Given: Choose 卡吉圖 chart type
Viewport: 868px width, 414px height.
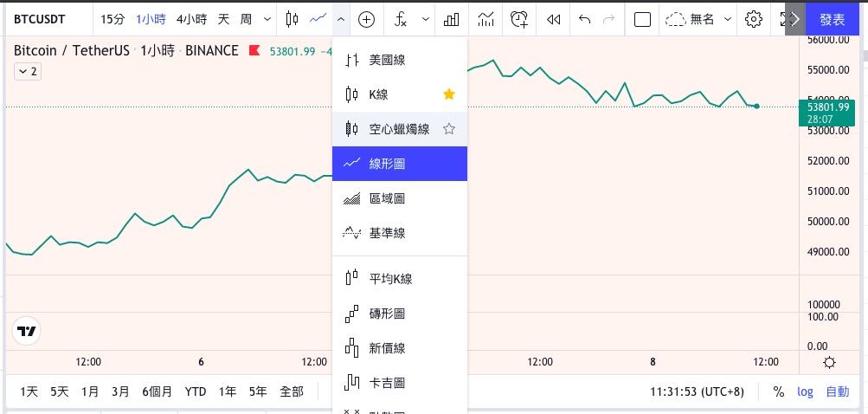Looking at the screenshot, I should [x=400, y=383].
